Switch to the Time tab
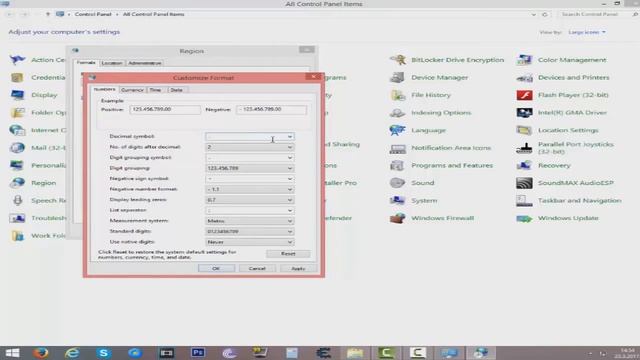The image size is (640, 360). [155, 90]
